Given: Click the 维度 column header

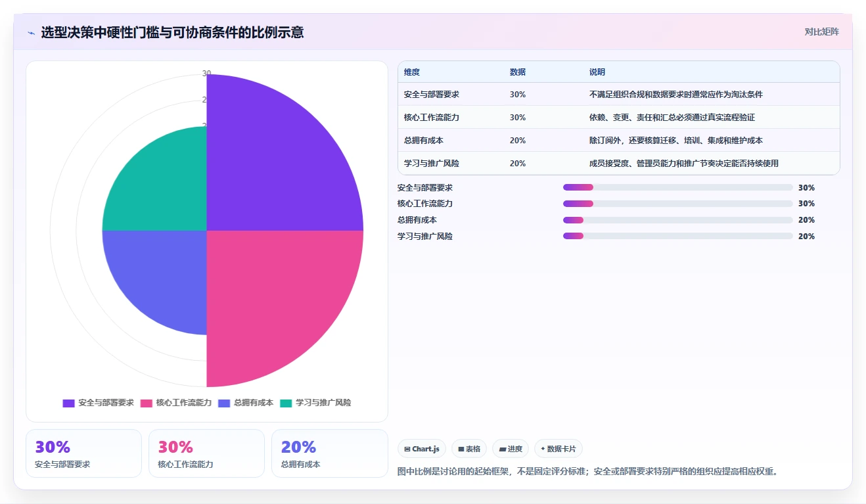Looking at the screenshot, I should pyautogui.click(x=412, y=72).
